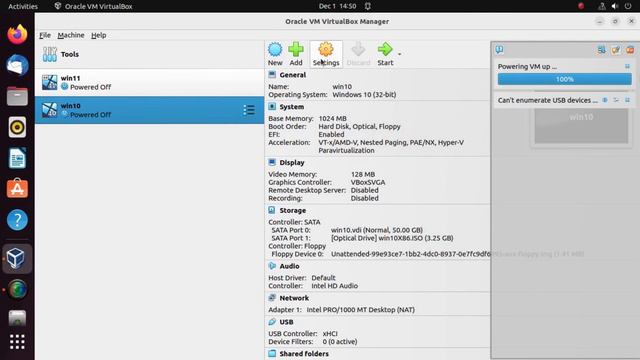Open Rhythmbox from the dock
Screen dimensions: 640x360
click(x=17, y=127)
